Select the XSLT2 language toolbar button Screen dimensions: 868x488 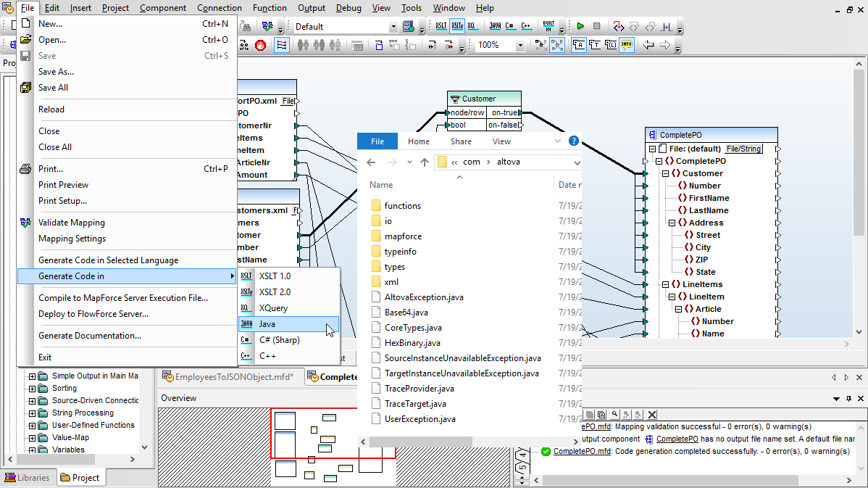(456, 26)
